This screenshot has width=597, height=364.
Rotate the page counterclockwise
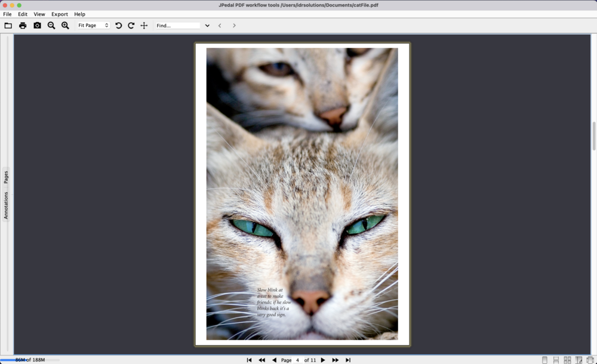(119, 25)
